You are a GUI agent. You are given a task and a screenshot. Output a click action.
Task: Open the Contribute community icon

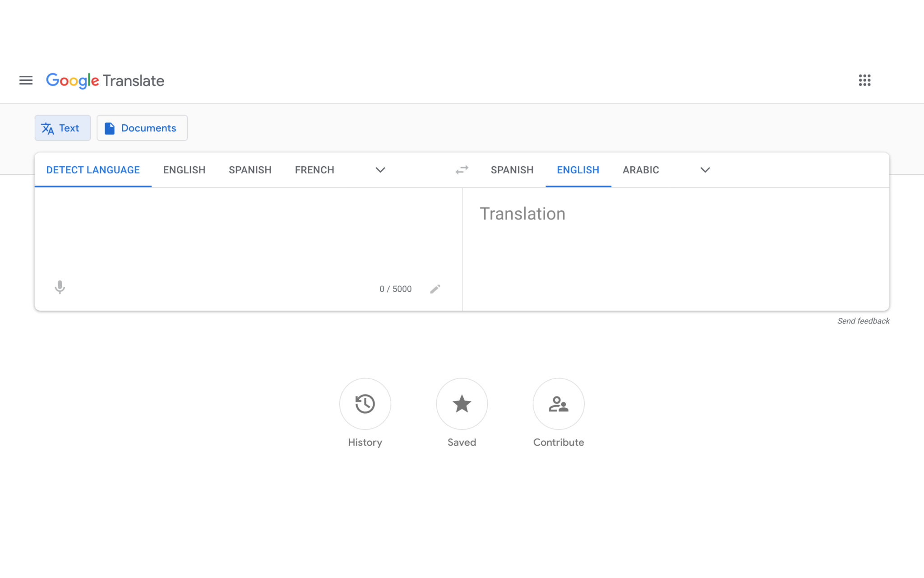[x=558, y=404]
